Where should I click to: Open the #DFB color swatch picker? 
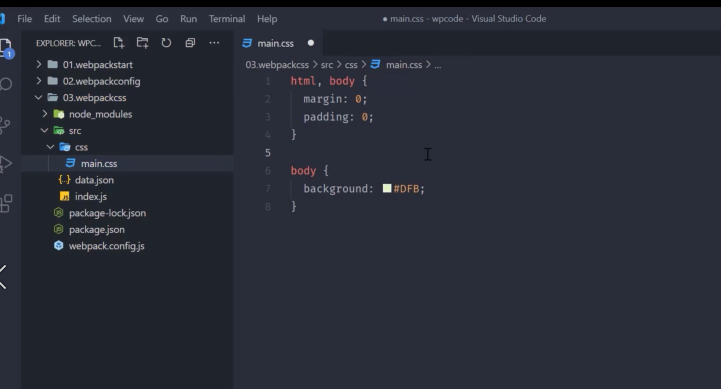pyautogui.click(x=387, y=188)
